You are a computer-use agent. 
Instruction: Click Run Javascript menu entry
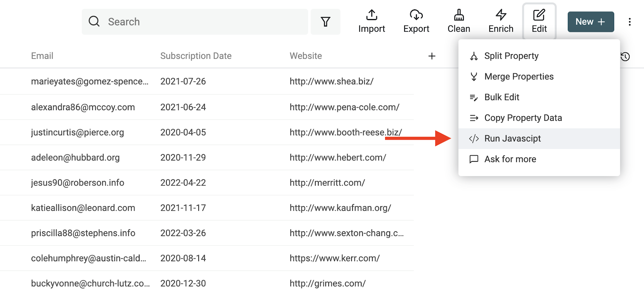(512, 139)
